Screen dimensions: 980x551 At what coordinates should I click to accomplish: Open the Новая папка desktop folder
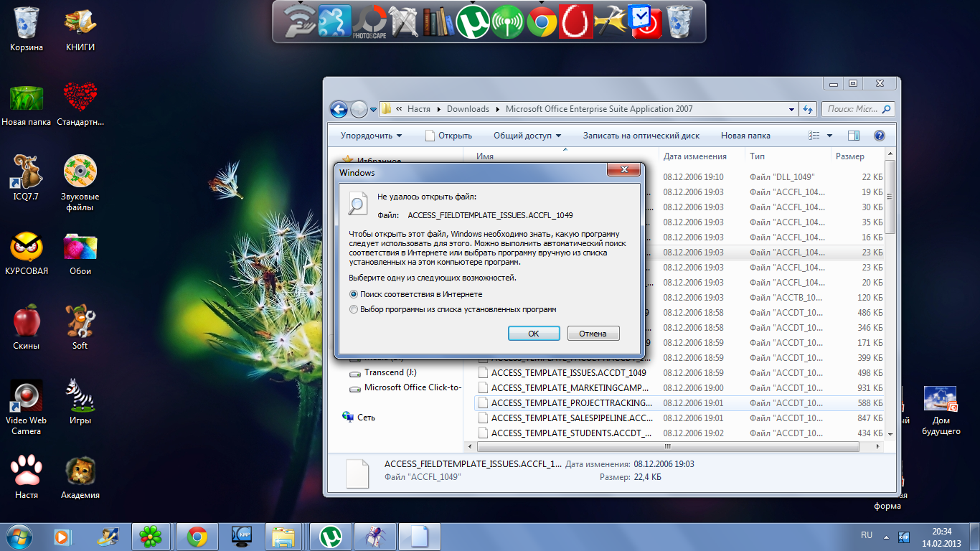27,104
